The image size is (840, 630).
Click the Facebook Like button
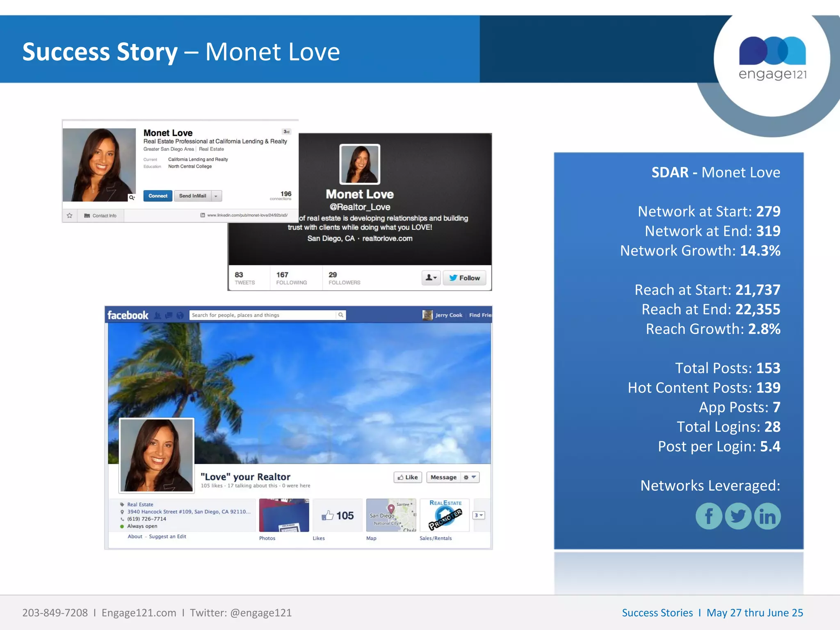[x=408, y=477]
